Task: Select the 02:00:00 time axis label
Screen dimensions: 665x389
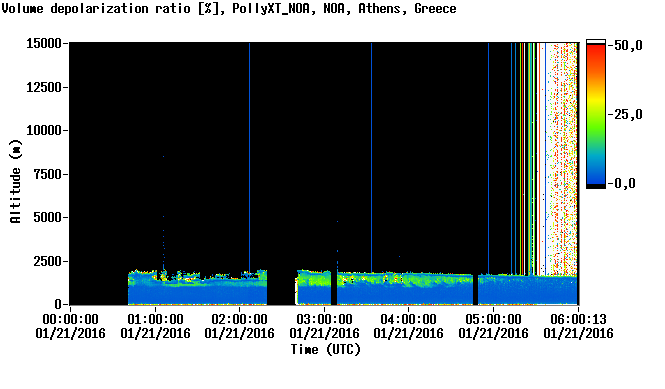Action: (240, 319)
